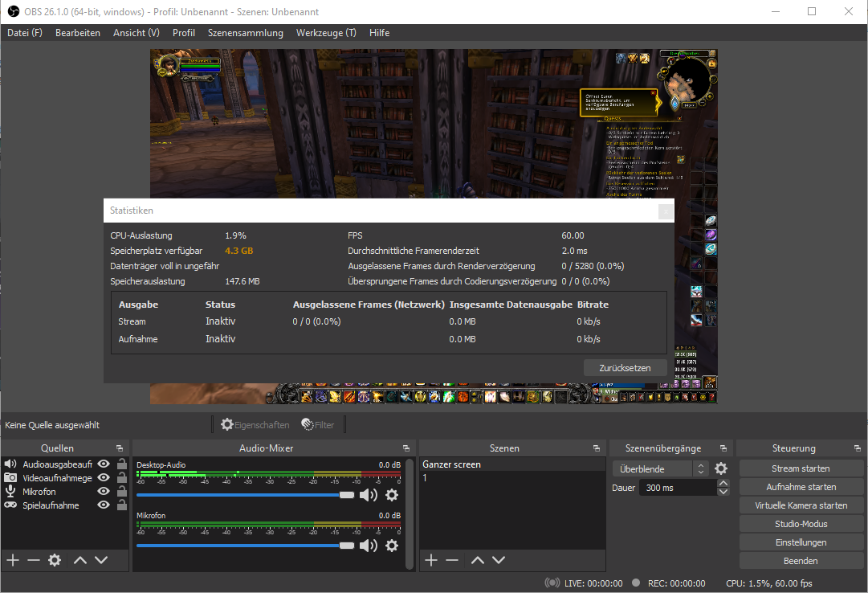Open the Mikrofon settings gear in the Audio-Mixer
Screen dimensions: 868x593
392,546
